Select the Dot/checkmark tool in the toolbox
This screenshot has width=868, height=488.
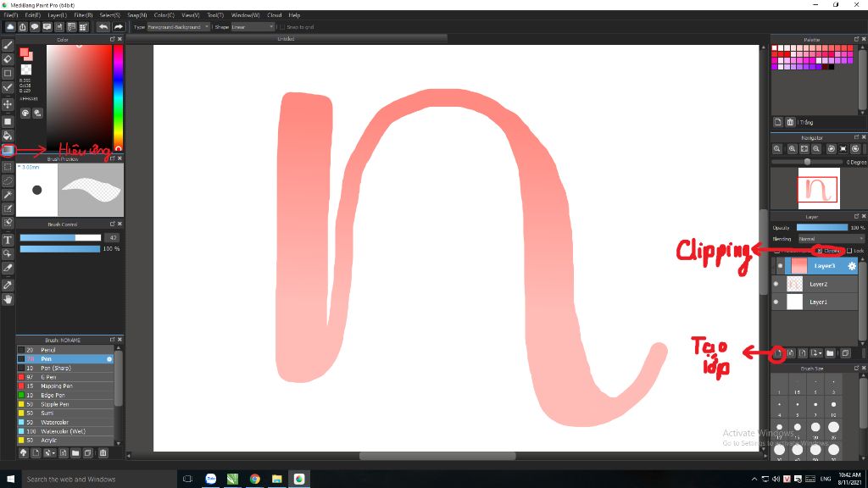(x=8, y=87)
